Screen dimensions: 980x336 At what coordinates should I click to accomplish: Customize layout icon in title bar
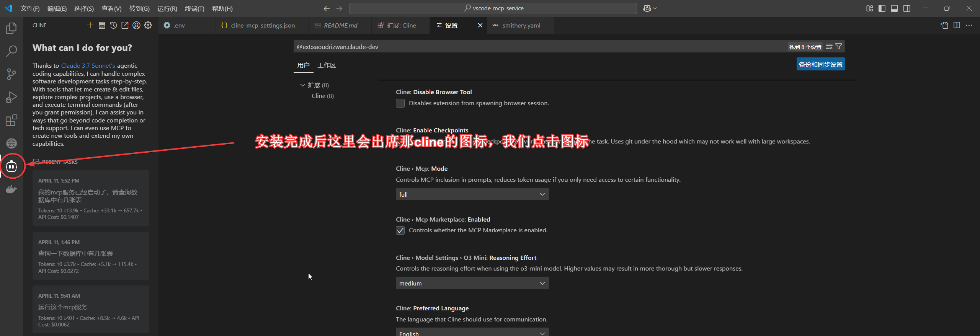870,8
